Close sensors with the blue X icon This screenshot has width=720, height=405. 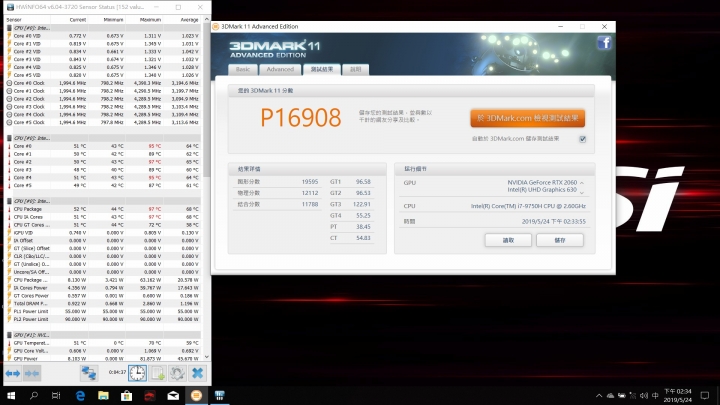[197, 373]
